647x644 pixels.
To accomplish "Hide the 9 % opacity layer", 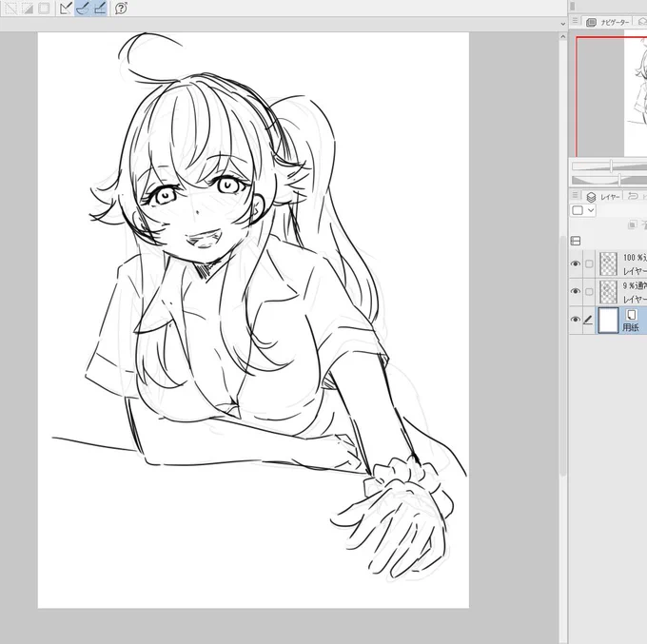I will point(576,291).
